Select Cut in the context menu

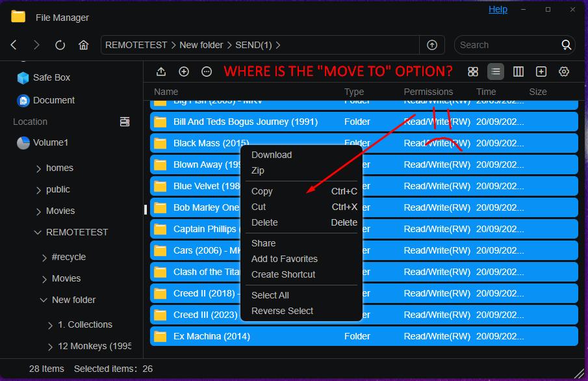(x=301, y=207)
